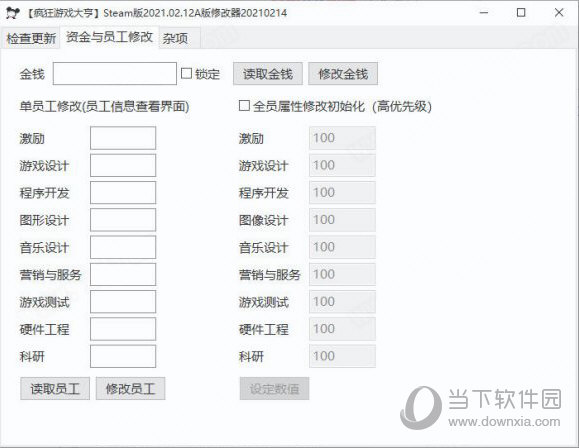Focus the 图形设计 input box
Image resolution: width=579 pixels, height=448 pixels.
click(123, 220)
